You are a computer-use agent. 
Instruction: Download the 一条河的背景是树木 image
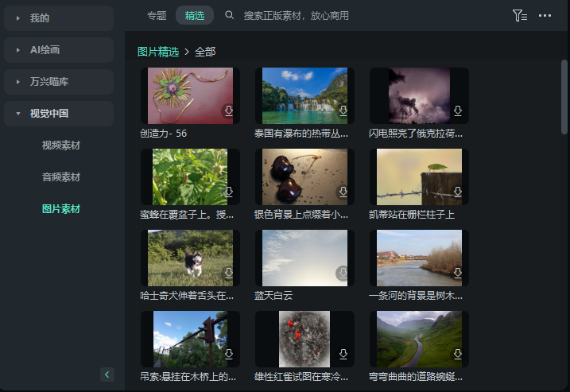(458, 273)
